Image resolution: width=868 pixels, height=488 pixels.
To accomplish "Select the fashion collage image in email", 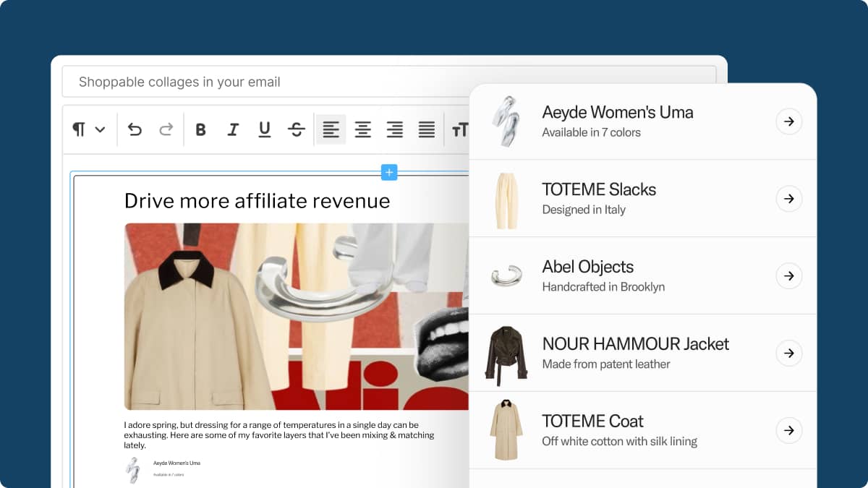I will pos(297,317).
